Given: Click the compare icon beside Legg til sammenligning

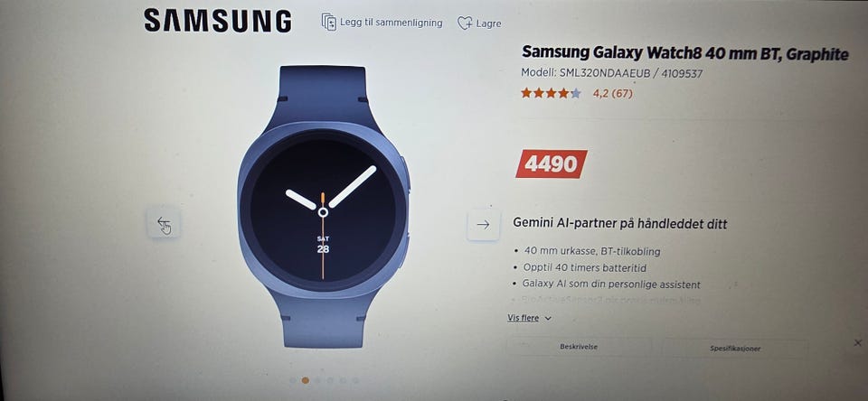Looking at the screenshot, I should click(329, 22).
